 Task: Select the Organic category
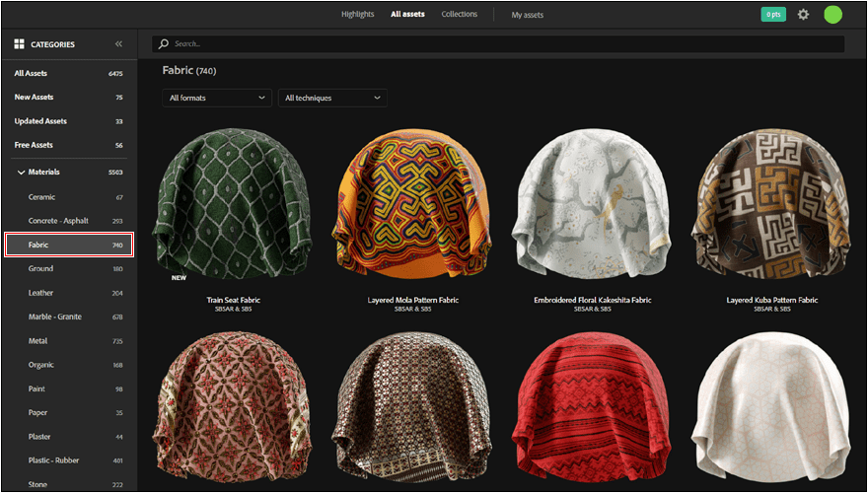point(69,365)
